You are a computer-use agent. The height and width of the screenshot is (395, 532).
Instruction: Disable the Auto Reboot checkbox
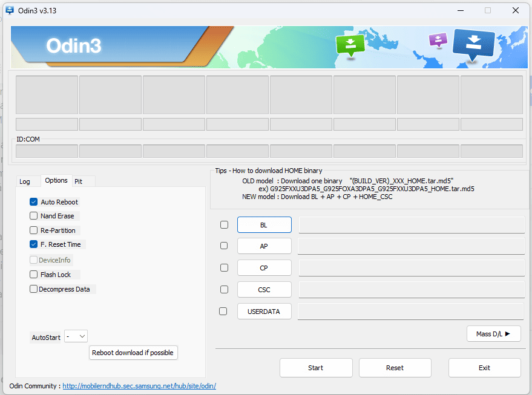point(33,201)
